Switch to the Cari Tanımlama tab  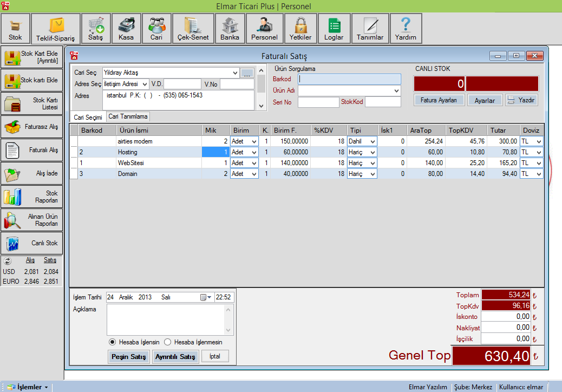(x=128, y=116)
